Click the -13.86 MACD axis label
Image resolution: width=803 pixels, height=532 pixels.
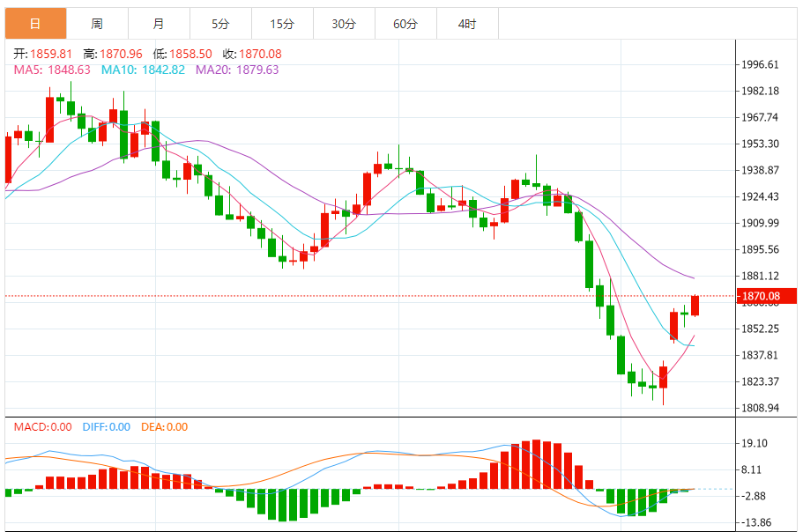click(756, 523)
